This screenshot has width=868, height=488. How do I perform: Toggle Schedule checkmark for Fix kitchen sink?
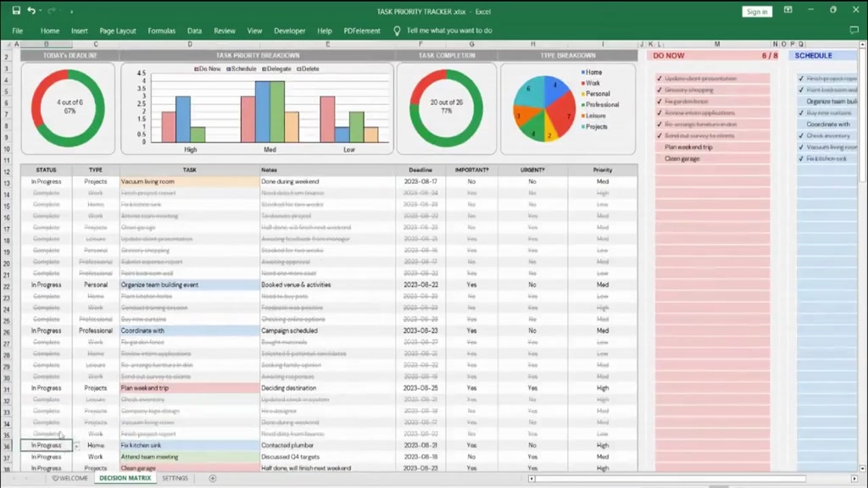click(801, 158)
